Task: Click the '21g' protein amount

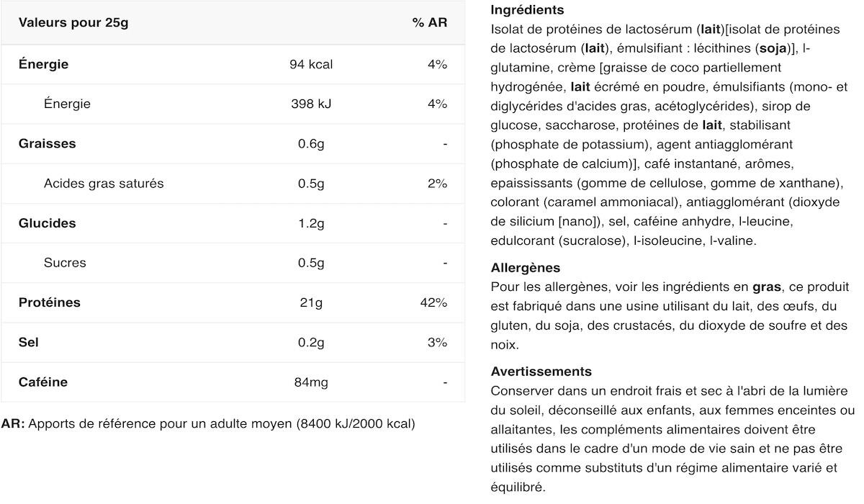Action: click(311, 302)
